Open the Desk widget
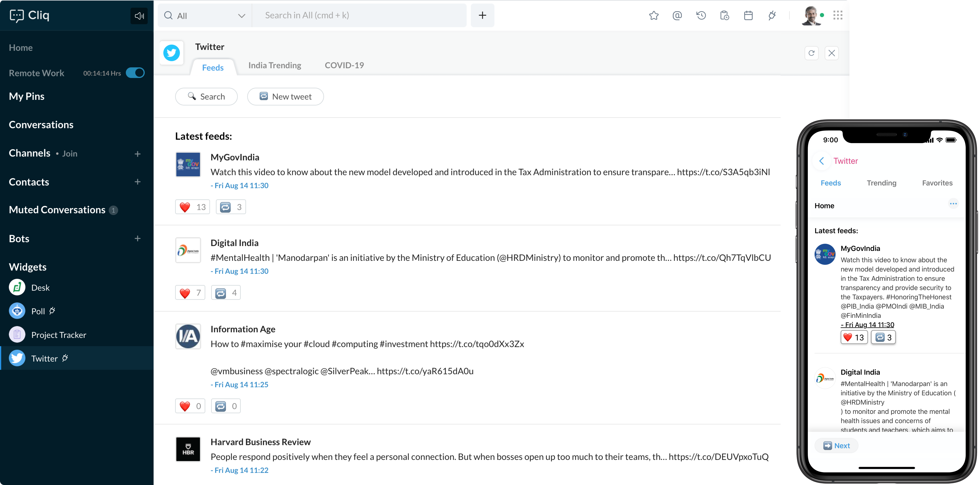This screenshot has width=980, height=485. 40,288
